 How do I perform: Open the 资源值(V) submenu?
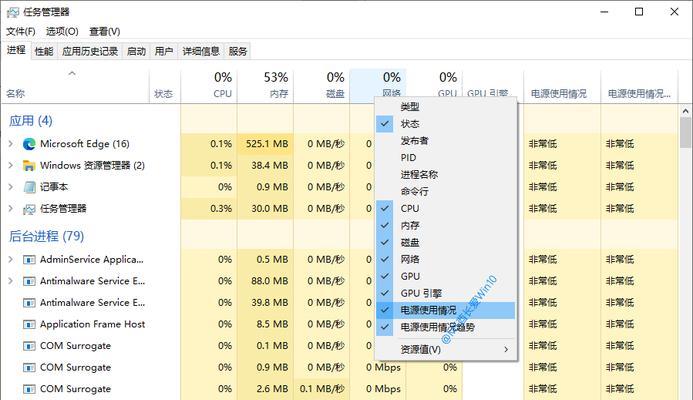[446, 349]
